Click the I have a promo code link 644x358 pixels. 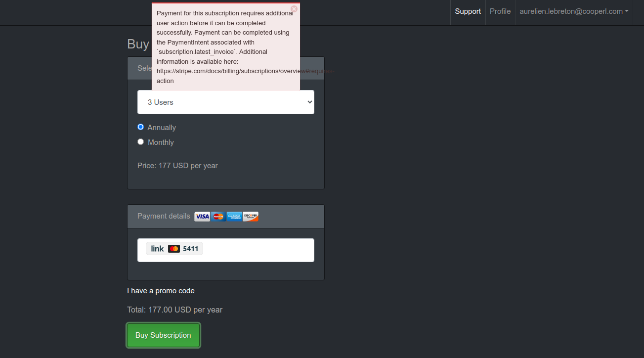pos(161,291)
